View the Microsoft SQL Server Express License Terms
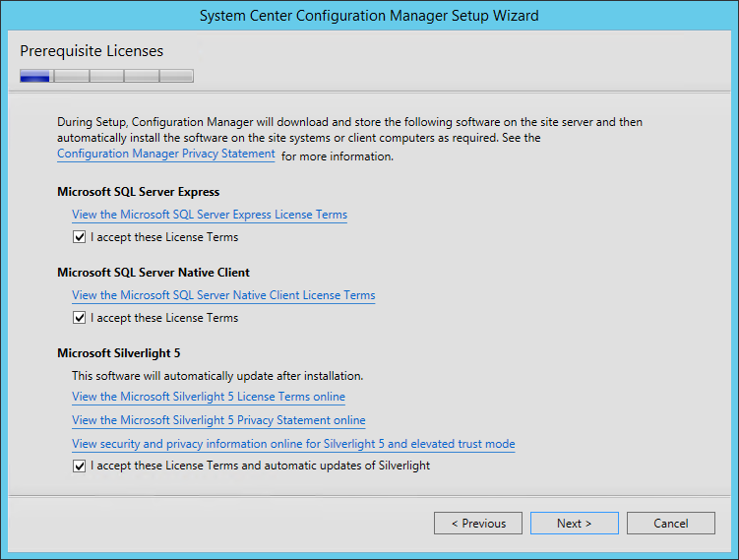The width and height of the screenshot is (739, 560). 210,215
